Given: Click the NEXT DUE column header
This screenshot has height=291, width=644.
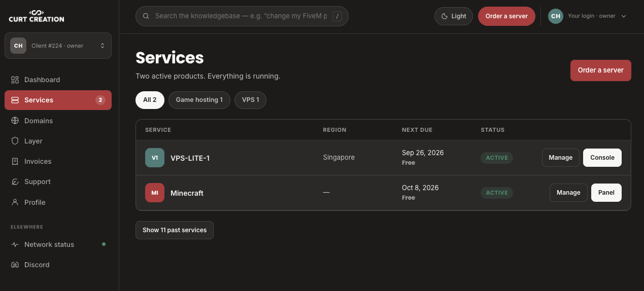Looking at the screenshot, I should (x=417, y=130).
